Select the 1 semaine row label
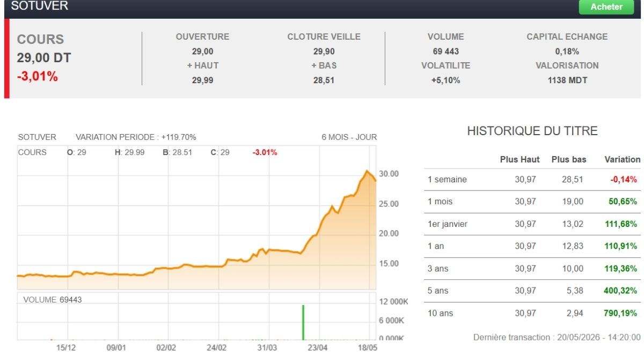Screen dimensions: 644x362 click(x=447, y=180)
